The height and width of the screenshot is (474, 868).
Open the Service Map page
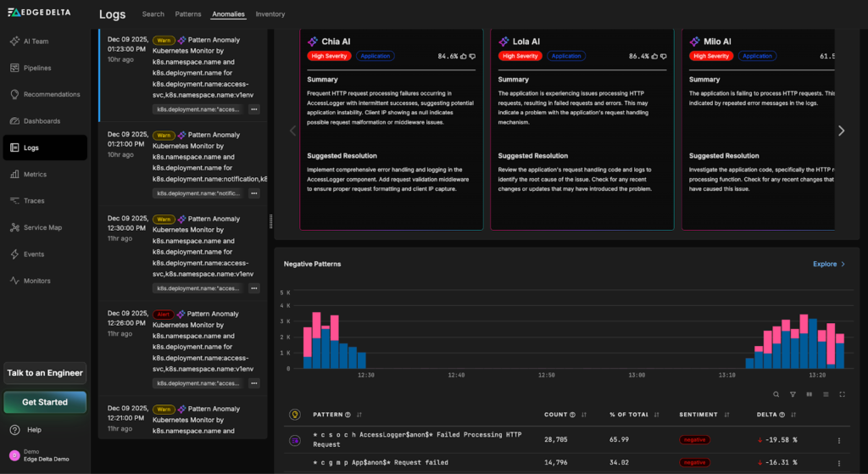click(42, 227)
